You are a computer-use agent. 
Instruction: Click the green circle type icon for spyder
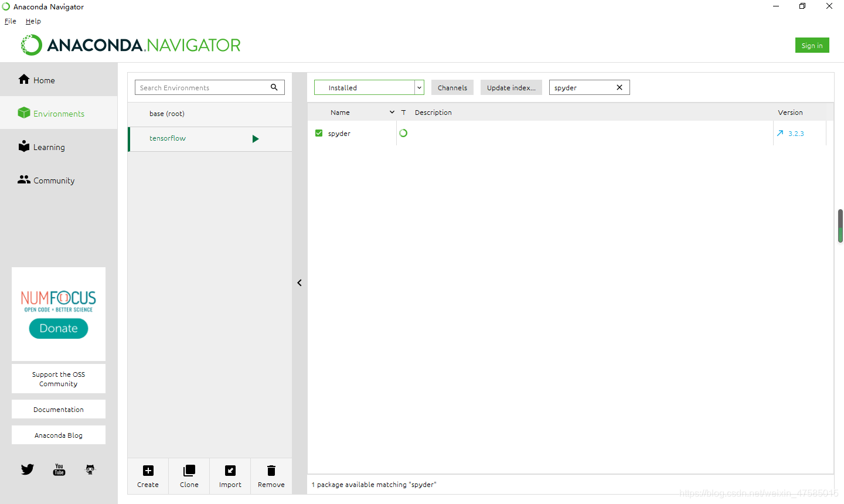[x=403, y=133]
